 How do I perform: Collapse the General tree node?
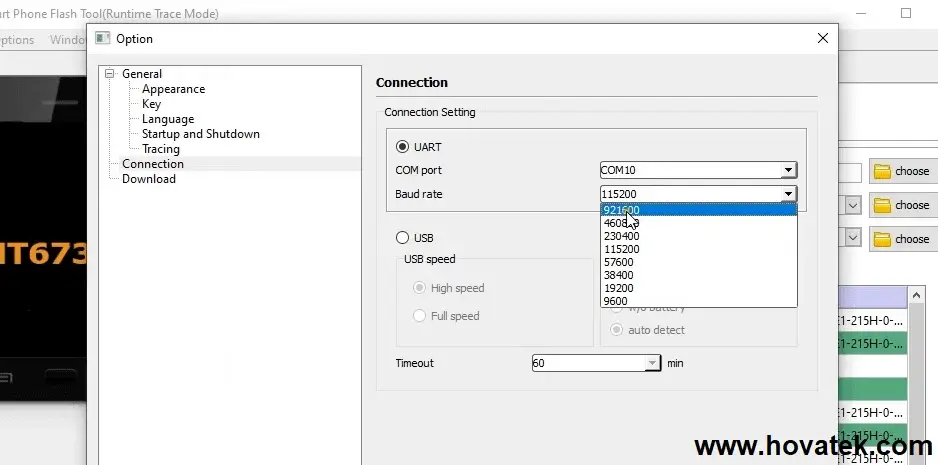point(112,74)
